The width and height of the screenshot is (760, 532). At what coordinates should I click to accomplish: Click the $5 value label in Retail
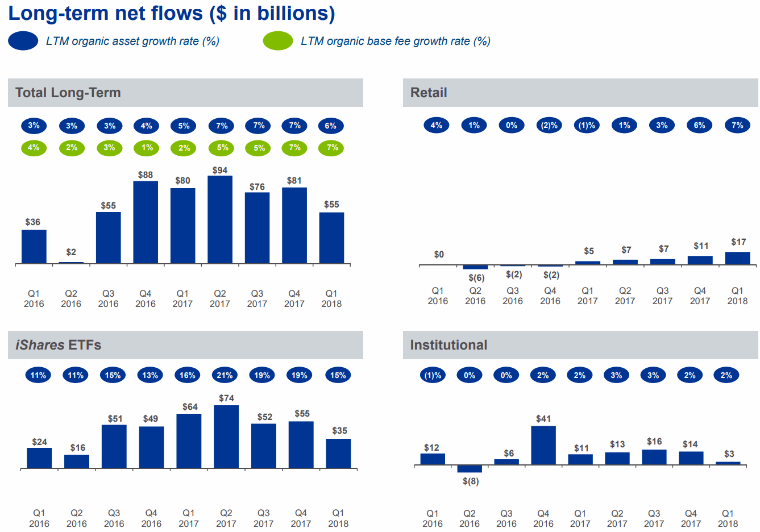(x=589, y=251)
